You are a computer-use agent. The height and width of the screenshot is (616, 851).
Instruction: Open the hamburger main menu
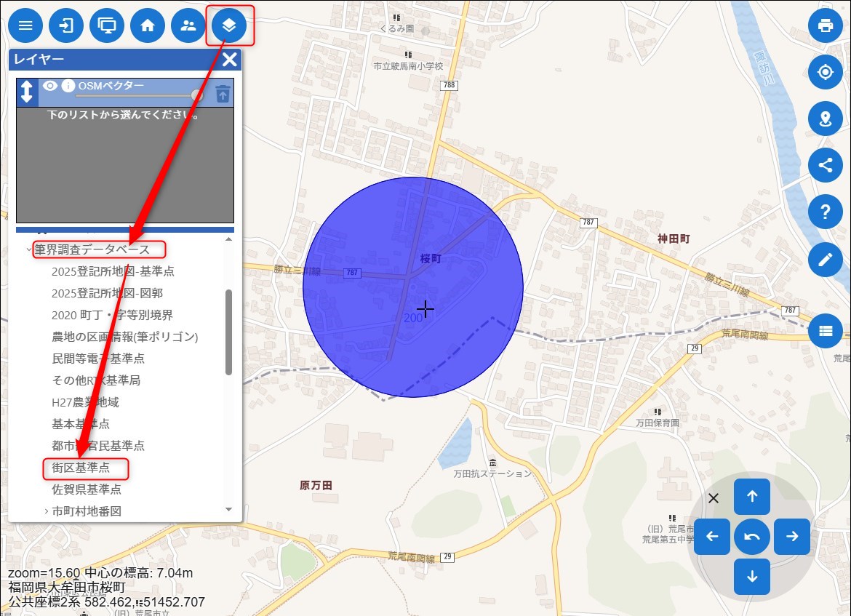tap(25, 25)
